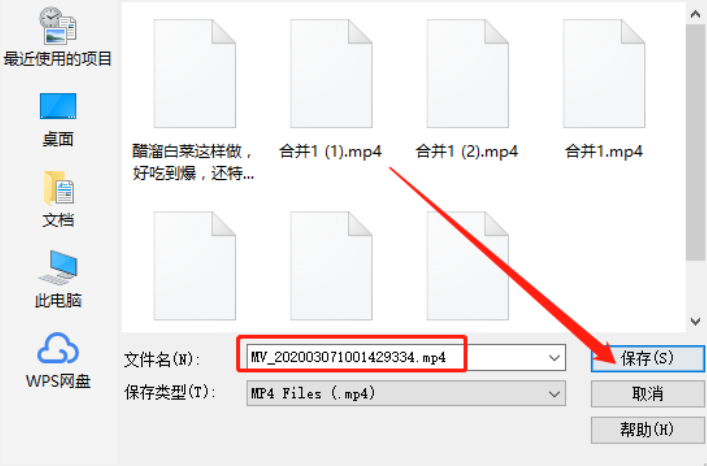Click the 帮助(H) help button
This screenshot has height=466, width=707.
point(647,430)
